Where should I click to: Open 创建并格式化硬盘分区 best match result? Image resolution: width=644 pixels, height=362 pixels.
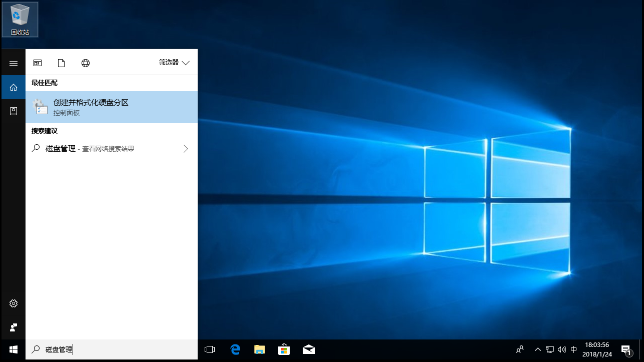pyautogui.click(x=112, y=107)
